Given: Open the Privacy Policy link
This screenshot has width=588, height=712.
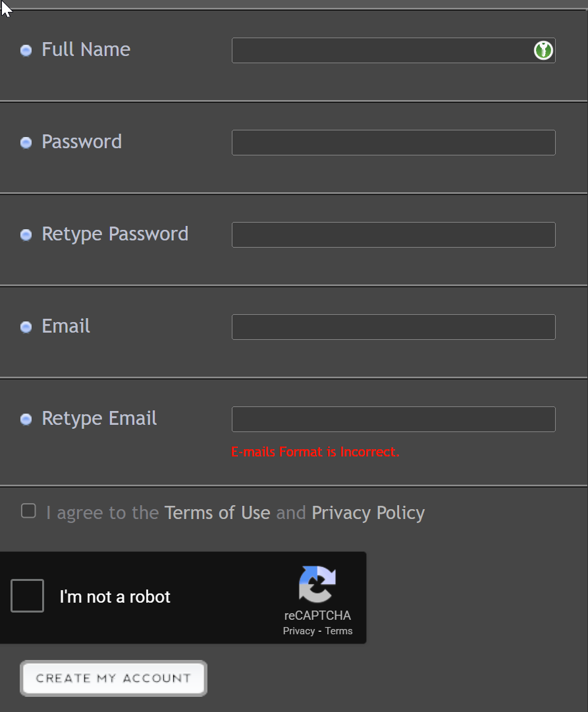Looking at the screenshot, I should (x=368, y=513).
